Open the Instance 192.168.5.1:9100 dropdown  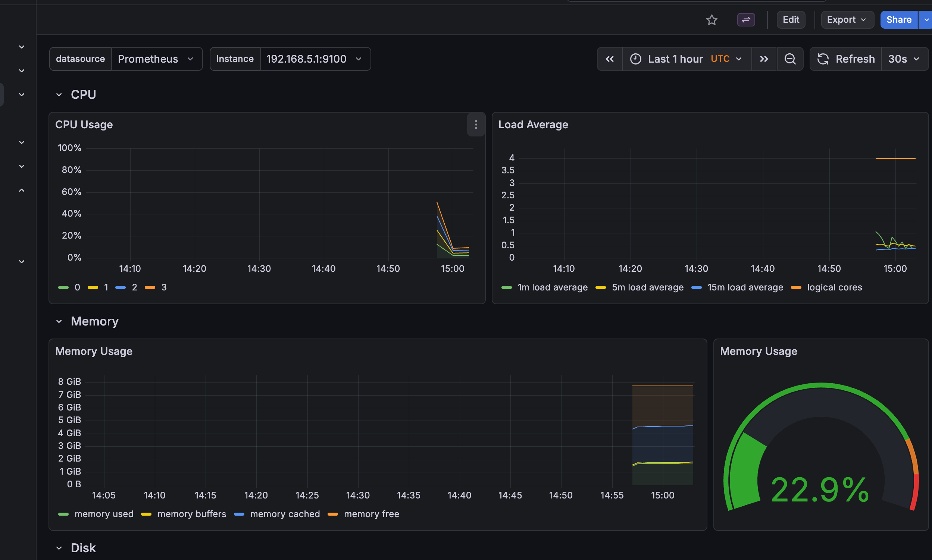[315, 59]
